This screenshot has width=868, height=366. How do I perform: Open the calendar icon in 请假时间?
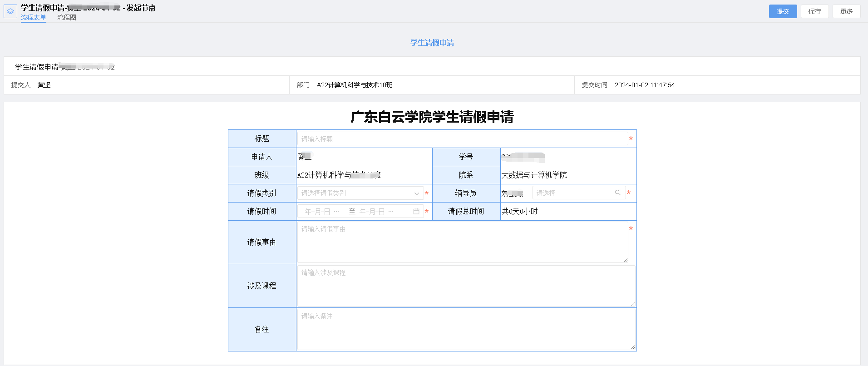(x=416, y=212)
